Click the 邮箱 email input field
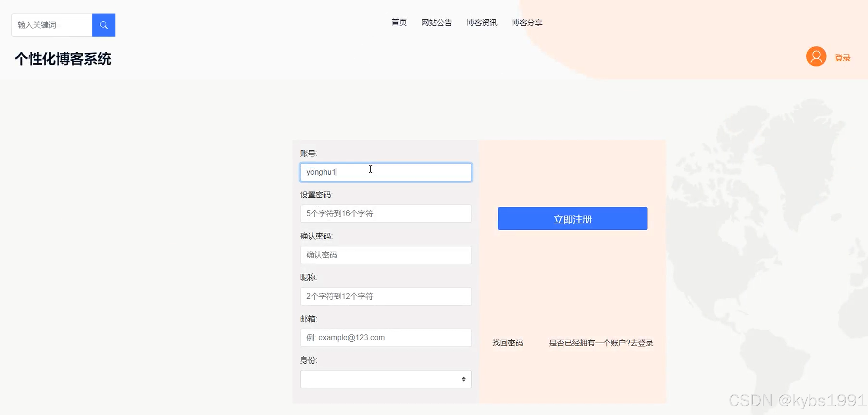Screen dimensions: 868x415 coord(385,338)
